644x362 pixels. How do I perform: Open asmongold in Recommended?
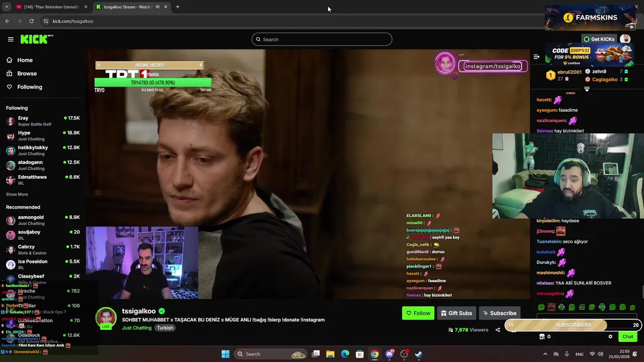coord(43,220)
